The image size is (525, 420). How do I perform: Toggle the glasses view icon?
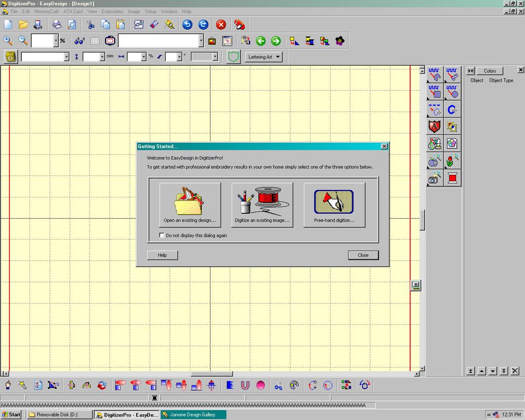pyautogui.click(x=80, y=41)
